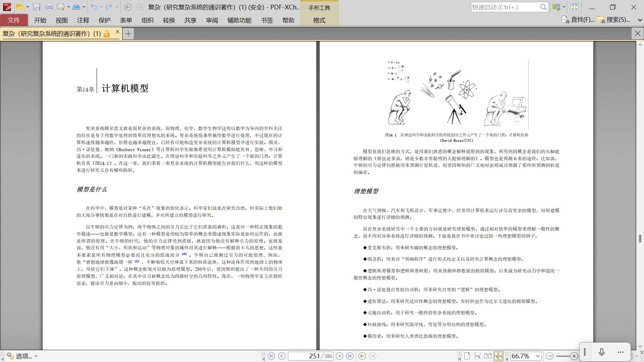Open the zoom level 66.7% dropdown
644x362 pixels.
(x=538, y=356)
